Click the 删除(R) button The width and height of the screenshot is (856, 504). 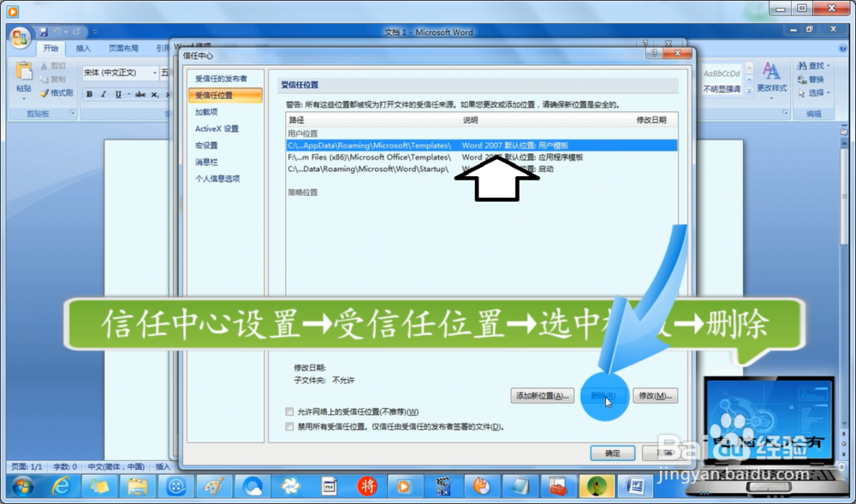(x=603, y=396)
